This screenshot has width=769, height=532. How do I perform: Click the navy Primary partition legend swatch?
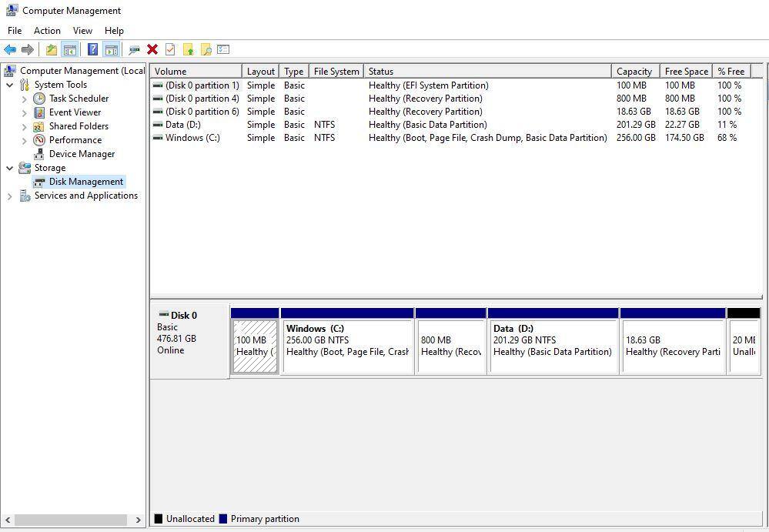(x=223, y=519)
